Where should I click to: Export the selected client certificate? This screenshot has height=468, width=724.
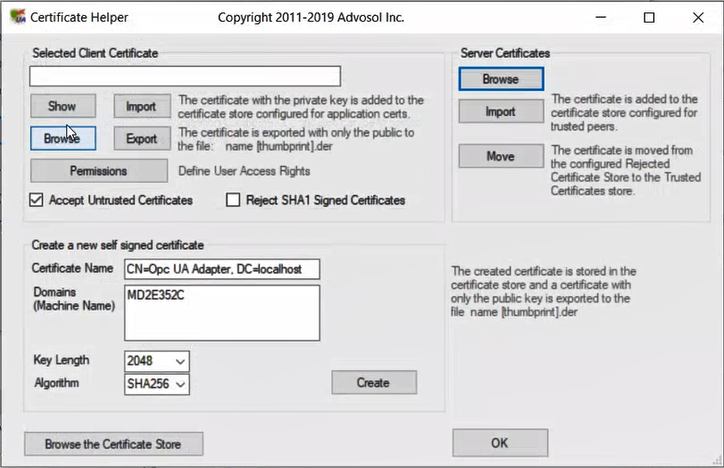[x=141, y=139]
